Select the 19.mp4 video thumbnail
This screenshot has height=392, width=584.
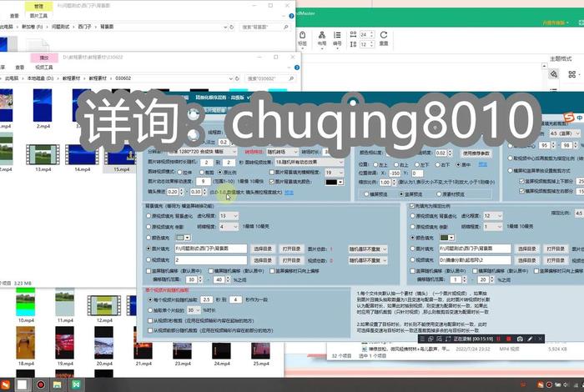pos(65,343)
